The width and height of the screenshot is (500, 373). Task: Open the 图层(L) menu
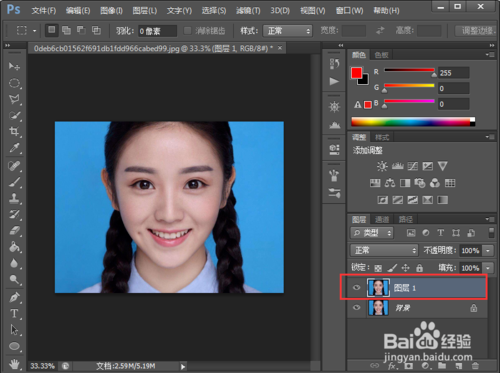pos(145,11)
